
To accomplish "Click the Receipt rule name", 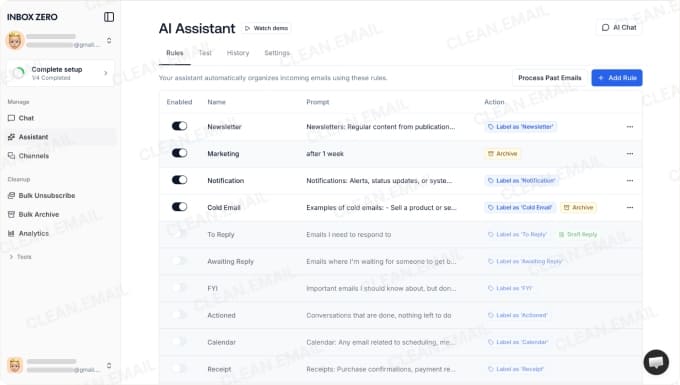I will tap(219, 369).
